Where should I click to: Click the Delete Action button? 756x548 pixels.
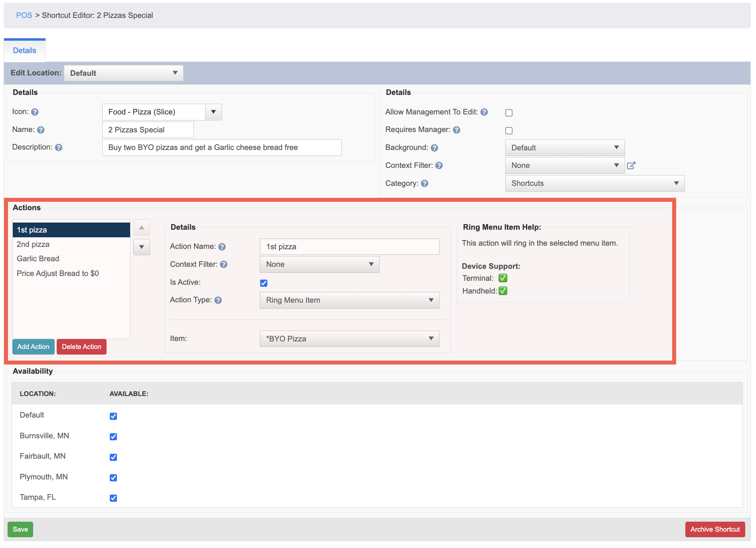tap(81, 347)
